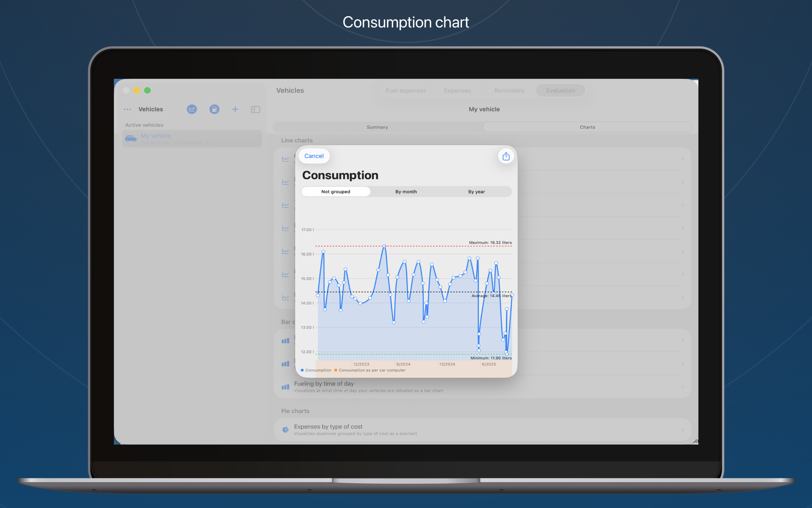Open the sidebar ellipsis more-options menu

point(127,110)
